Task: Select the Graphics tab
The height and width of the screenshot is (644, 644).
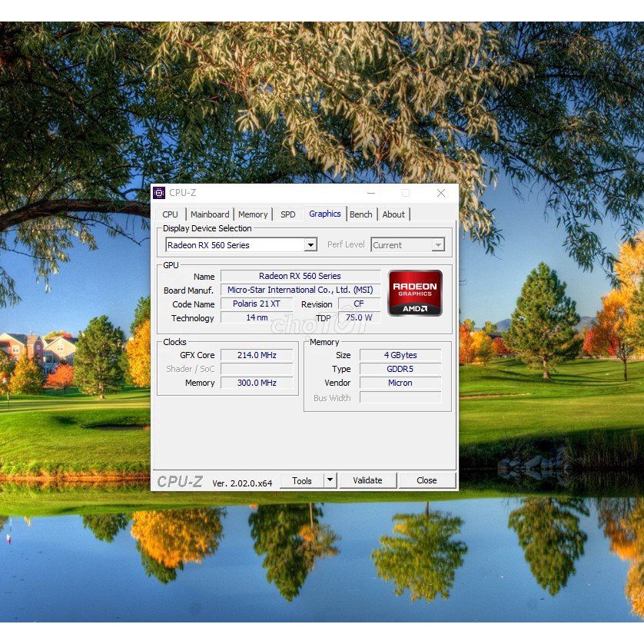Action: click(325, 214)
